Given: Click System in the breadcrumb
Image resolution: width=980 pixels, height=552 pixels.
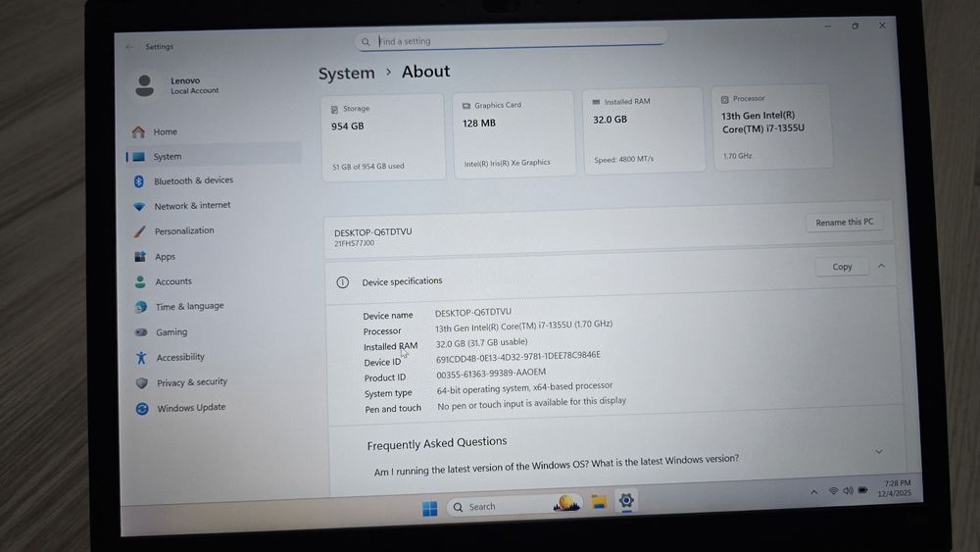Looking at the screenshot, I should [346, 74].
